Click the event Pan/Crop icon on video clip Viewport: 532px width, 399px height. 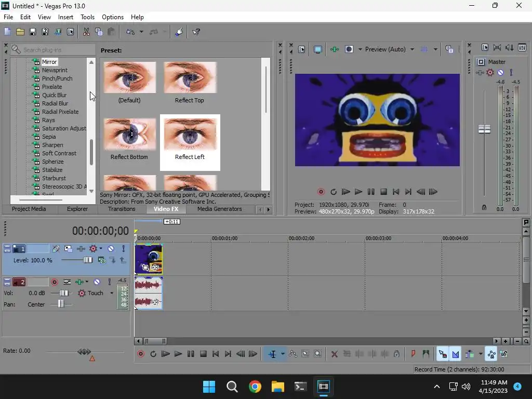[145, 268]
